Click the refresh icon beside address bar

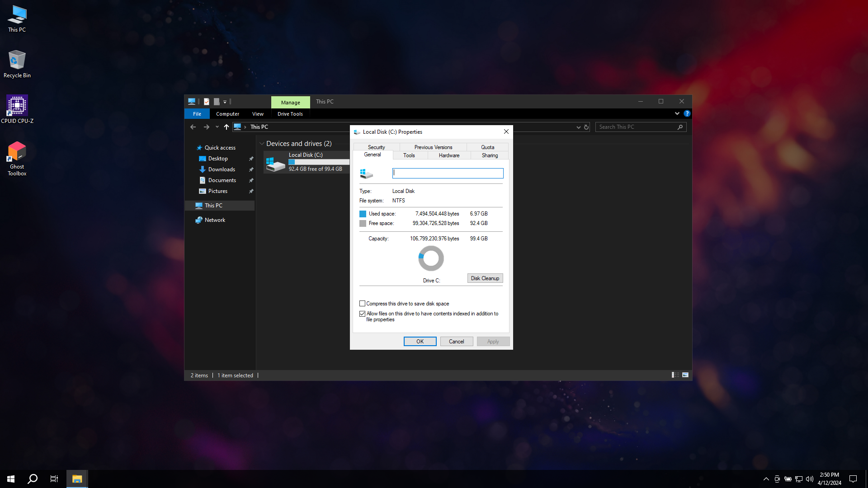coord(586,127)
